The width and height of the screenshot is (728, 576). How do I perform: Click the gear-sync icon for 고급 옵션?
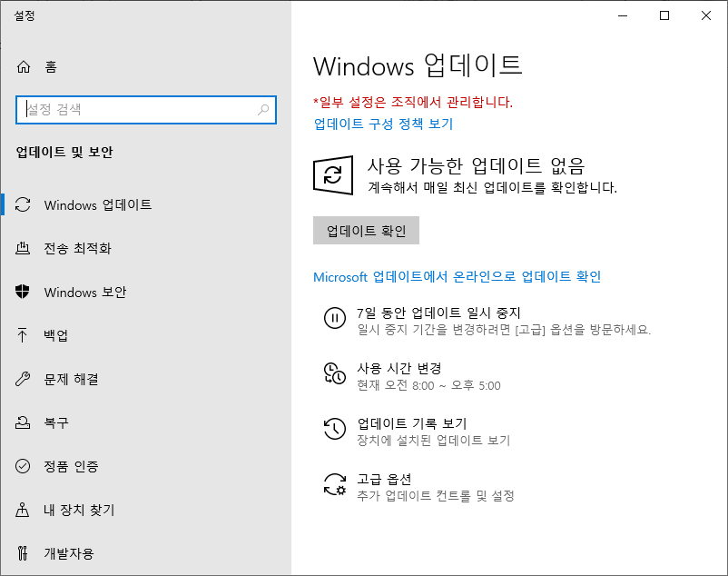pos(335,484)
